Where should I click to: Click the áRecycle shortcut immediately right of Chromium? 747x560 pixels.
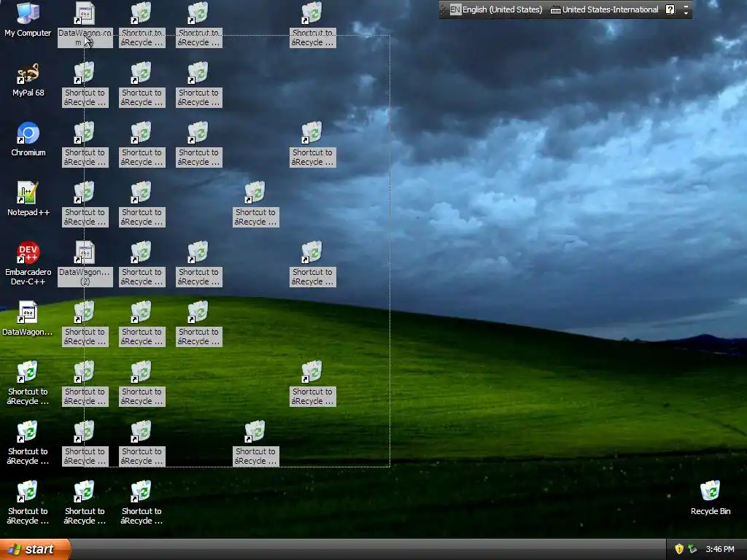click(85, 144)
